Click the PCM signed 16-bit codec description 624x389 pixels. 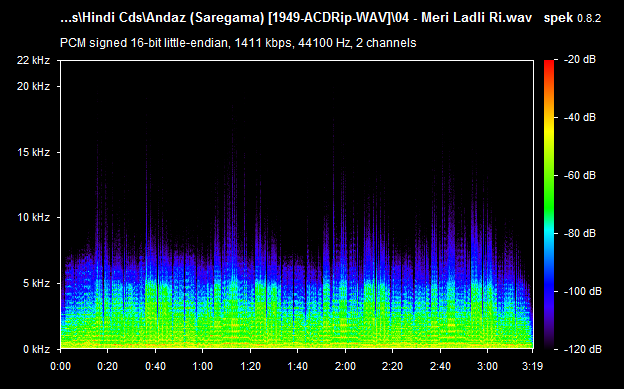238,43
